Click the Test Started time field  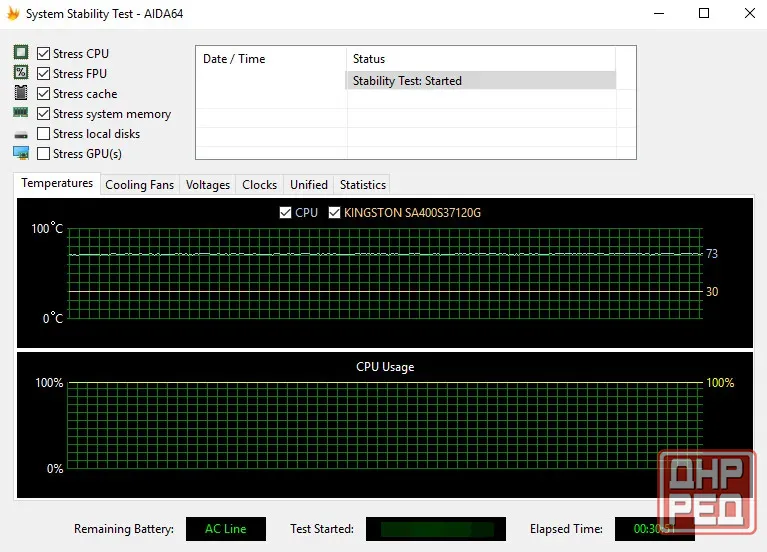point(436,529)
